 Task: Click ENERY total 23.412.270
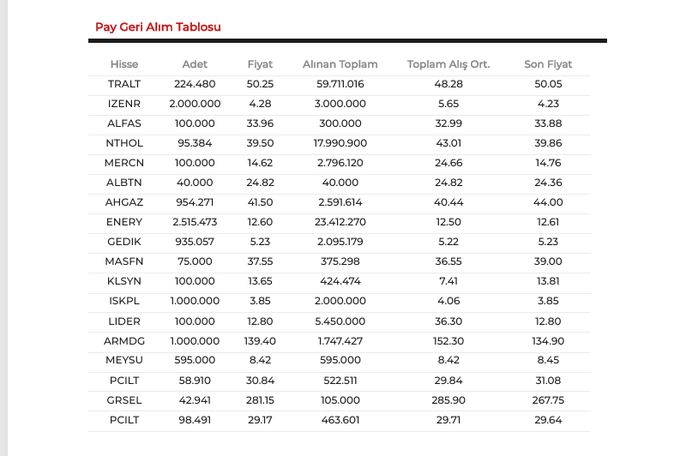pyautogui.click(x=340, y=222)
